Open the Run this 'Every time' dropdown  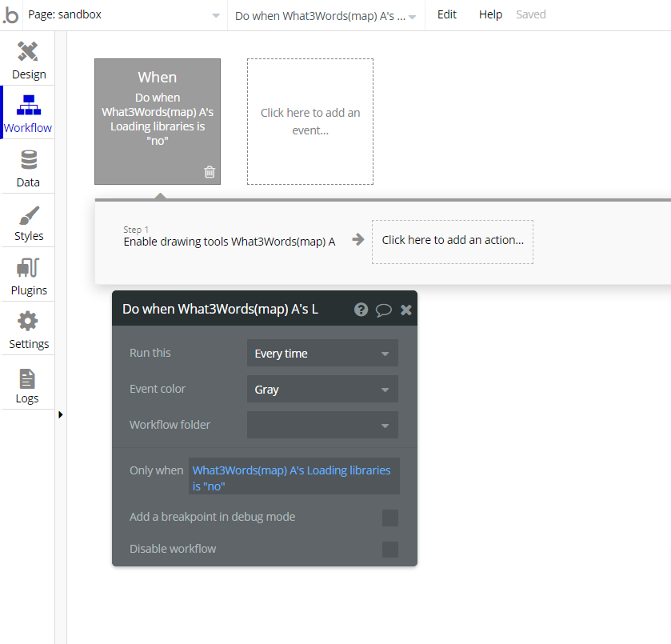click(322, 354)
